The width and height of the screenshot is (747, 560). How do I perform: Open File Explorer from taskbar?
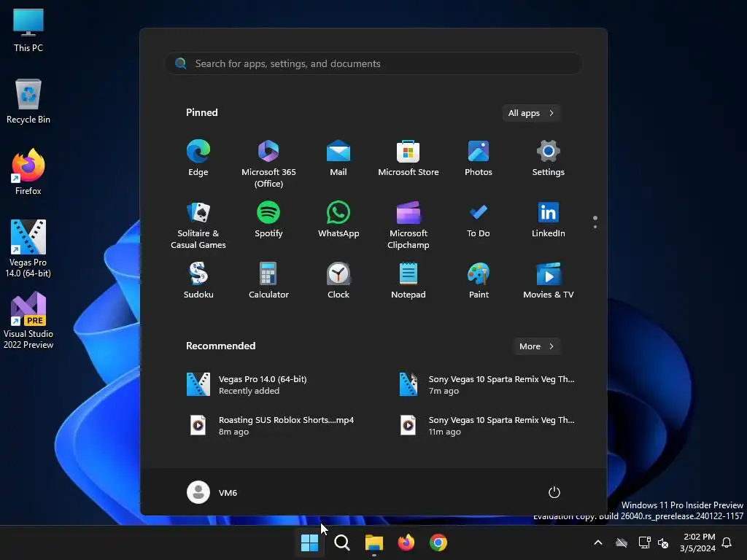[x=374, y=542]
